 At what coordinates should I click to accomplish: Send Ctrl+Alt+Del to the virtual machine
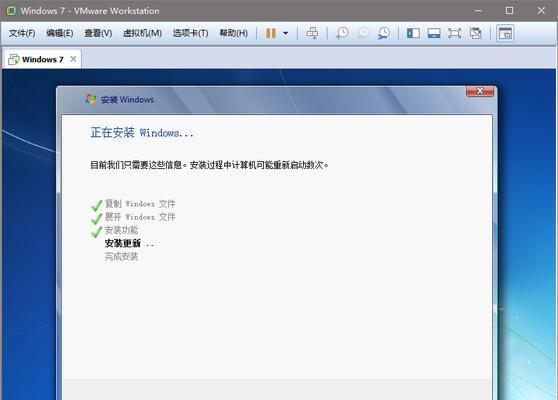click(x=312, y=33)
